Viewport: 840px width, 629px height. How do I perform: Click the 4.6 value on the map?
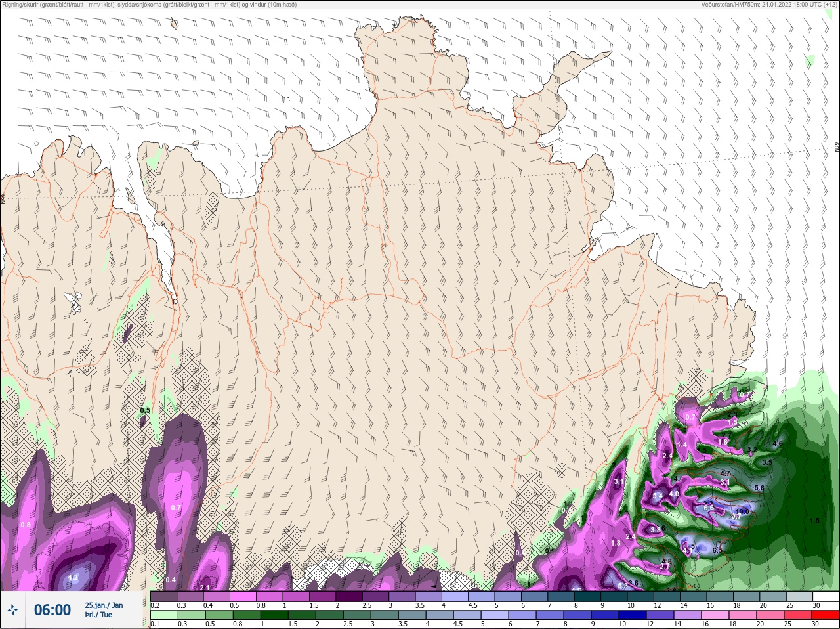[x=778, y=443]
